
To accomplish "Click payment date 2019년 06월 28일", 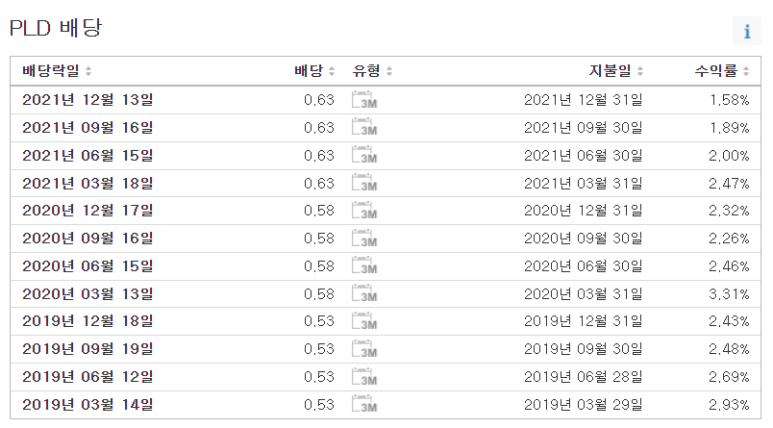I will point(583,377).
